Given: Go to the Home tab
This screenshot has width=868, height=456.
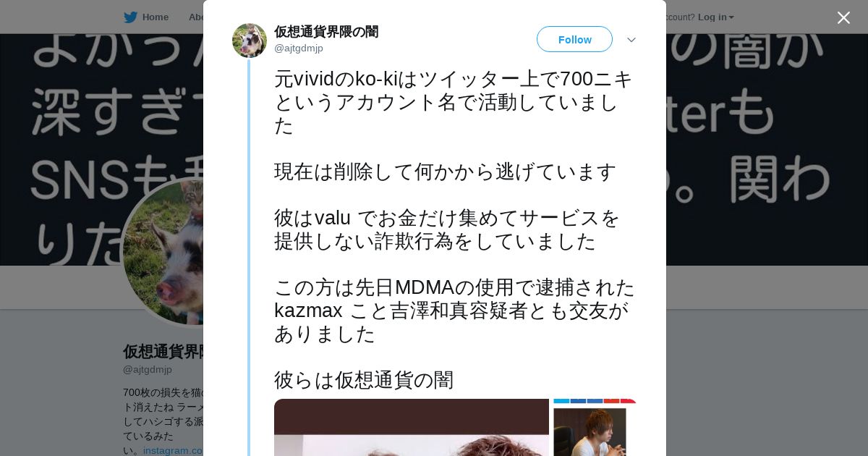Looking at the screenshot, I should [146, 17].
